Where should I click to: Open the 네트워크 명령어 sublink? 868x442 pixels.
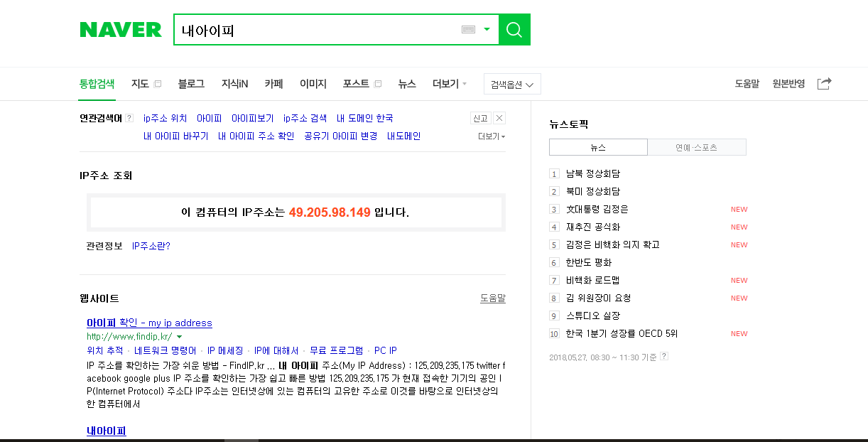[x=166, y=350]
